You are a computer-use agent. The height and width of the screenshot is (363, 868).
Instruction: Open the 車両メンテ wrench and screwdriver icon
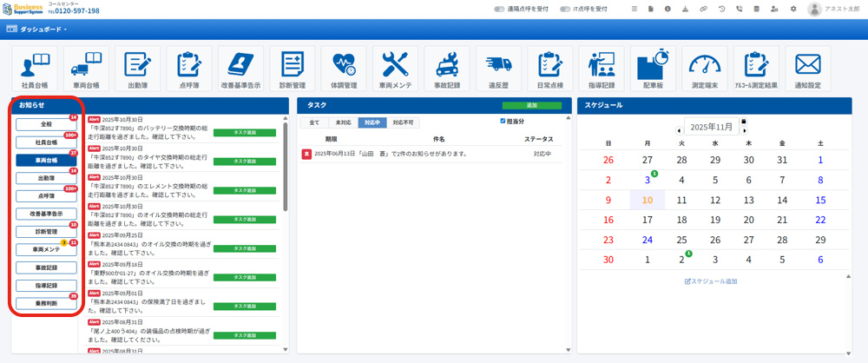coord(395,69)
